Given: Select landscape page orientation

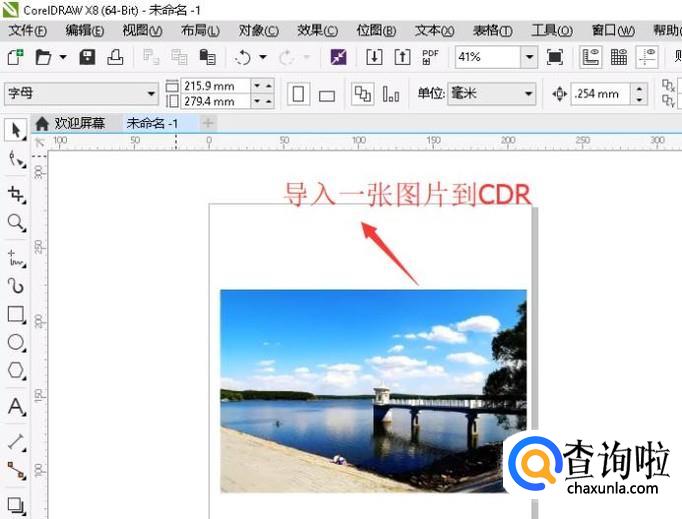Looking at the screenshot, I should pyautogui.click(x=327, y=95).
